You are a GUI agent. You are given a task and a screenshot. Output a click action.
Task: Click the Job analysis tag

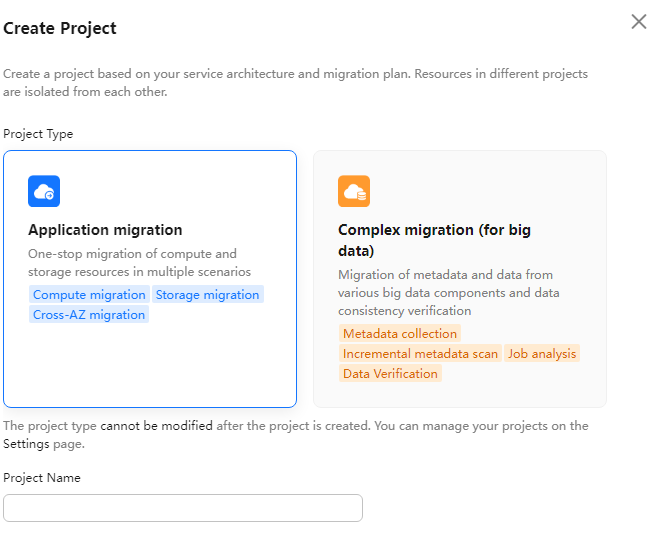542,353
